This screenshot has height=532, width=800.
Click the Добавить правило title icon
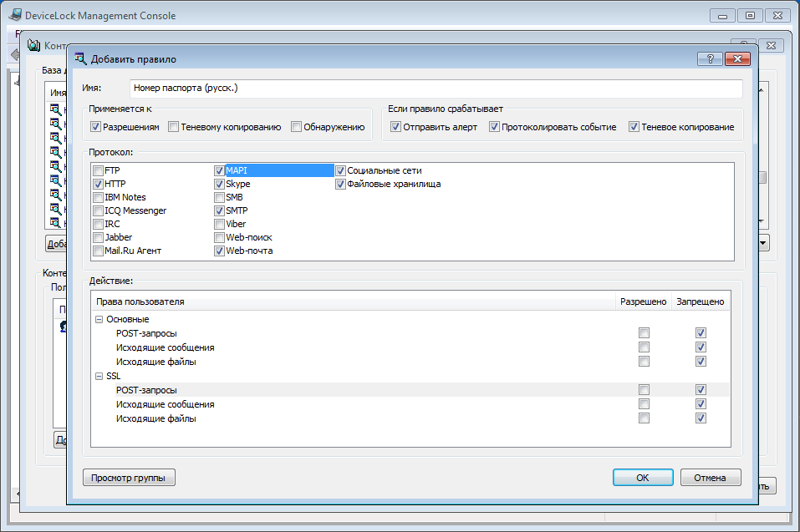point(80,58)
